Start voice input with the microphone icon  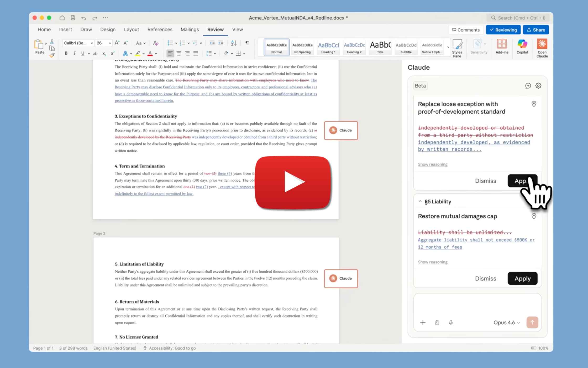tap(451, 322)
